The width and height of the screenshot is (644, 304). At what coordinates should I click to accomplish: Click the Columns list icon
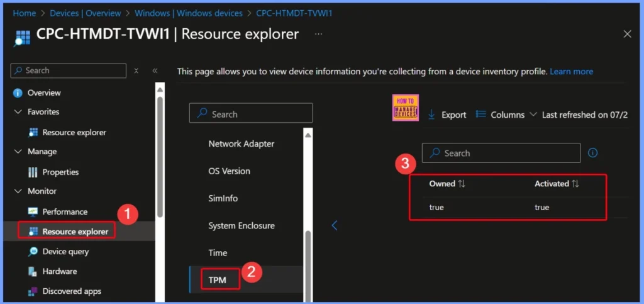click(x=481, y=114)
